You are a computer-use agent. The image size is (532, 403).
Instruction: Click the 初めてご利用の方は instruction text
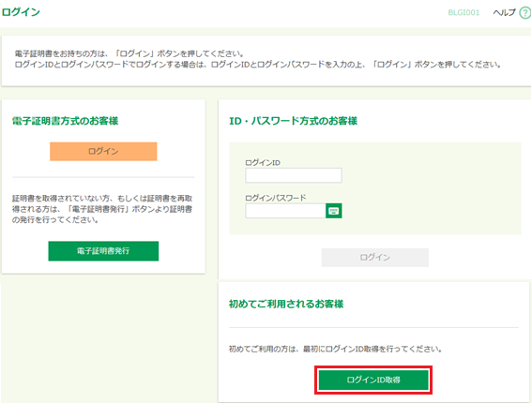click(x=335, y=349)
